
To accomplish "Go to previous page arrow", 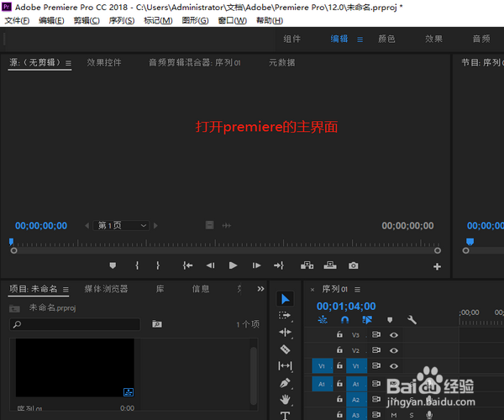I will [87, 226].
